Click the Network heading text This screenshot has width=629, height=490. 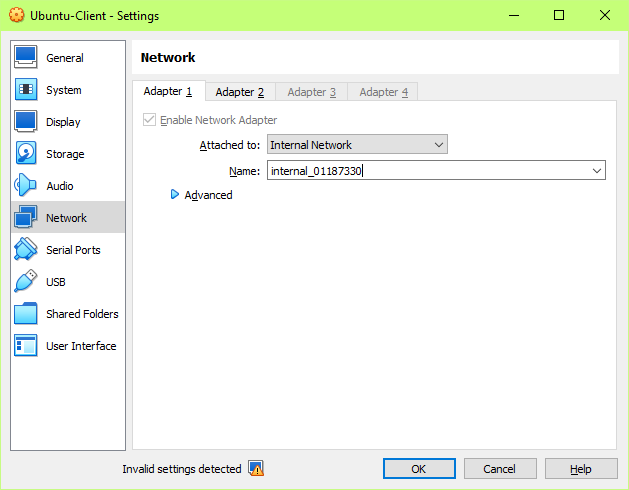tap(168, 57)
